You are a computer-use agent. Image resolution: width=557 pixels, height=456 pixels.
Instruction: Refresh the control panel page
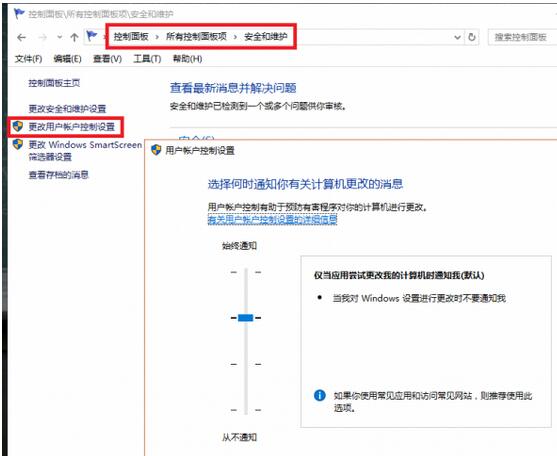[472, 37]
